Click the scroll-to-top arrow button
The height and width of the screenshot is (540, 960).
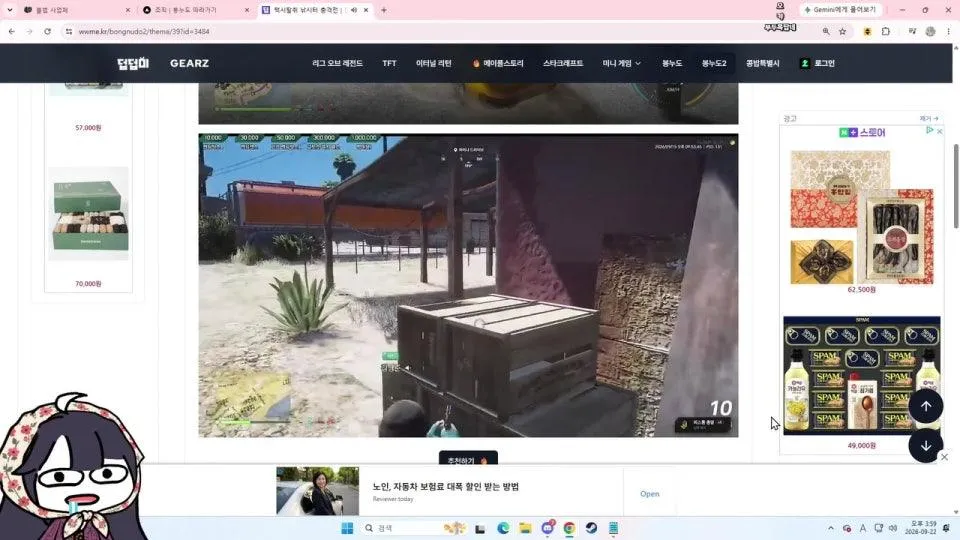926,406
